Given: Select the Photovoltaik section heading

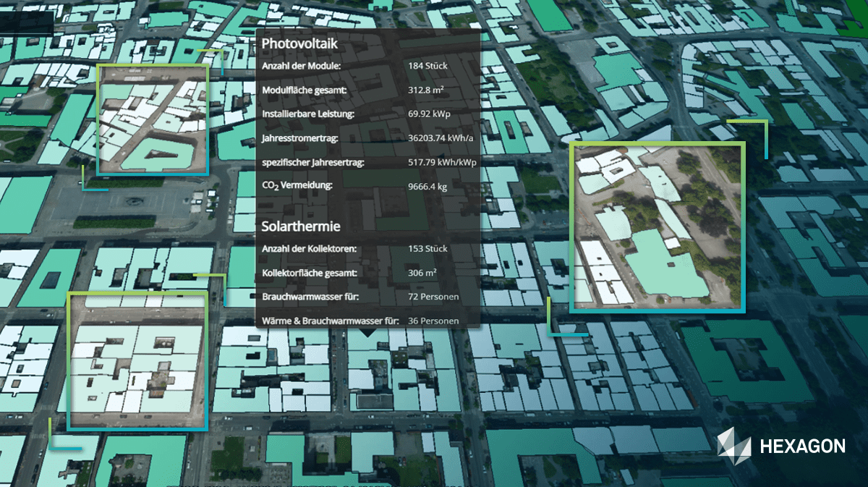Looking at the screenshot, I should click(x=299, y=43).
